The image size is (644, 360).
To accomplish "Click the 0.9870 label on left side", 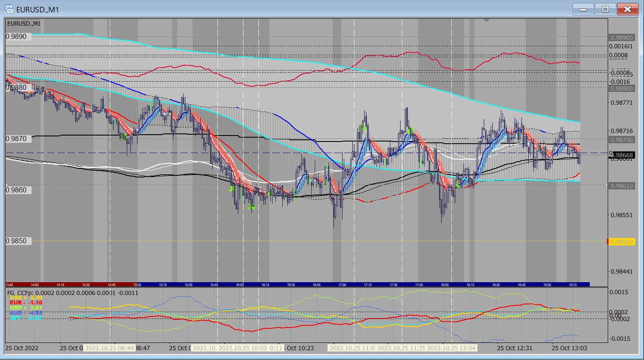I will [16, 139].
